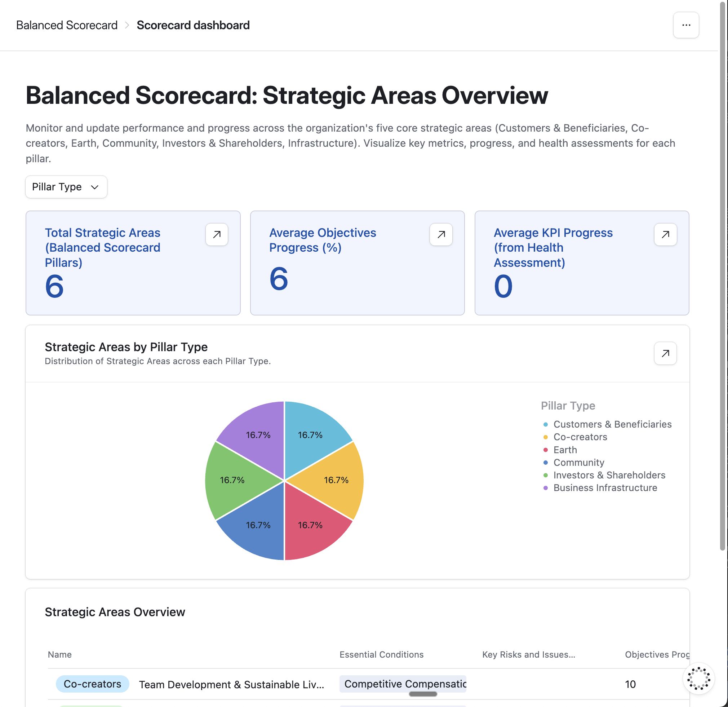The height and width of the screenshot is (707, 728).
Task: Open the three-dot more options menu
Action: pos(686,25)
